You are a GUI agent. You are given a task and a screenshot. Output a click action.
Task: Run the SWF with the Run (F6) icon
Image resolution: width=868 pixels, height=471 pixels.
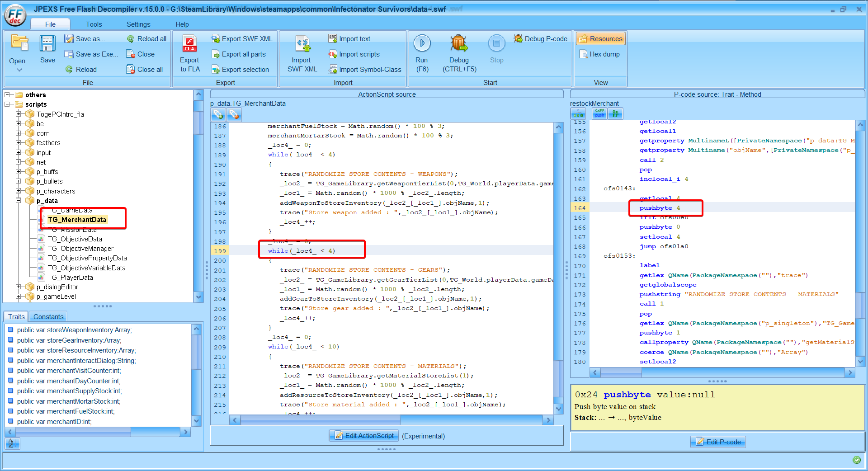(x=422, y=43)
